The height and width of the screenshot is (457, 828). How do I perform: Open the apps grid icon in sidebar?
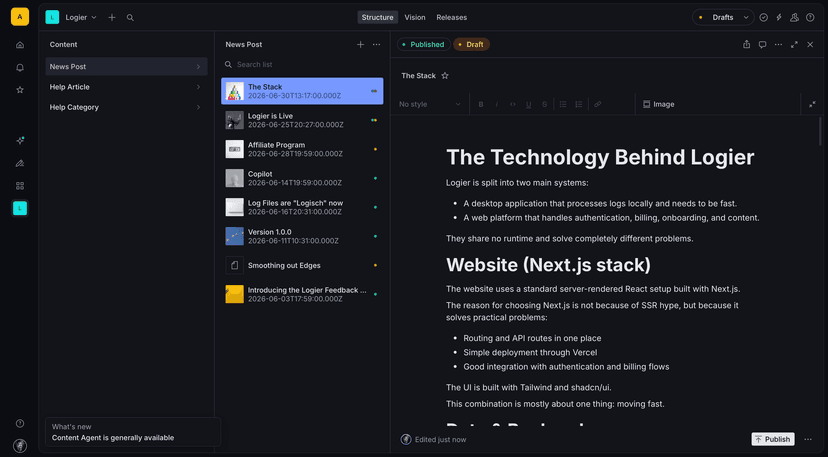click(20, 185)
